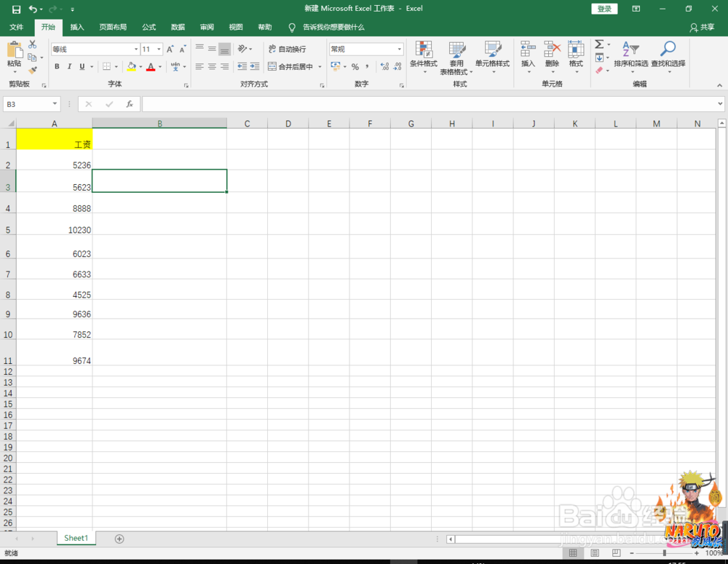728x564 pixels.
Task: Click the comma style icon
Action: (367, 67)
